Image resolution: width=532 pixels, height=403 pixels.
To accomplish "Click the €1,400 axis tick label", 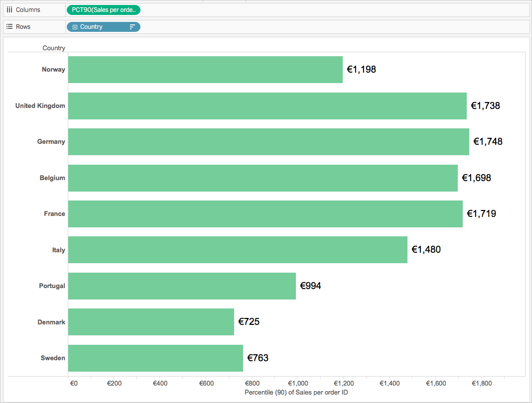I will tap(390, 383).
